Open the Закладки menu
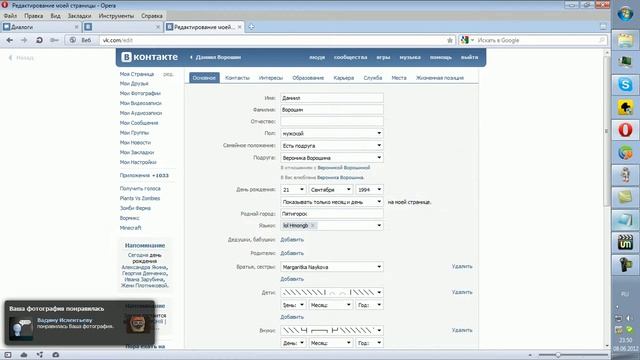 point(80,16)
